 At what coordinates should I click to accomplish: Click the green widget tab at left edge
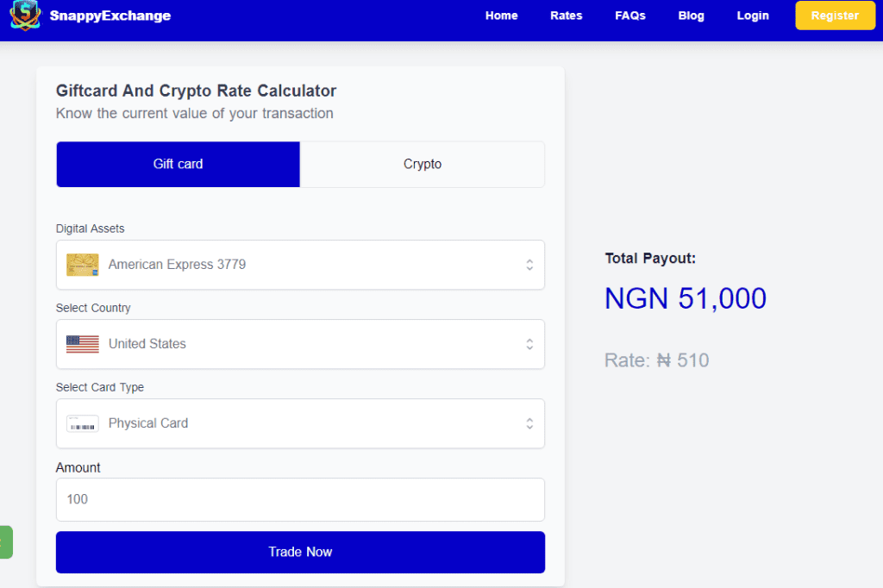click(x=6, y=541)
